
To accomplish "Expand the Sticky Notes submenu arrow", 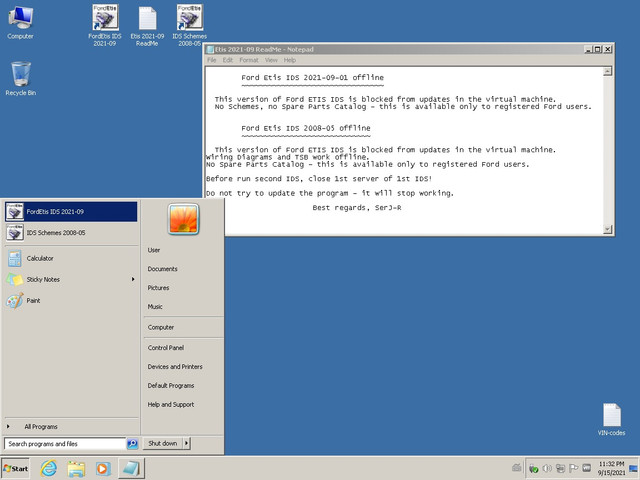I will coord(133,279).
